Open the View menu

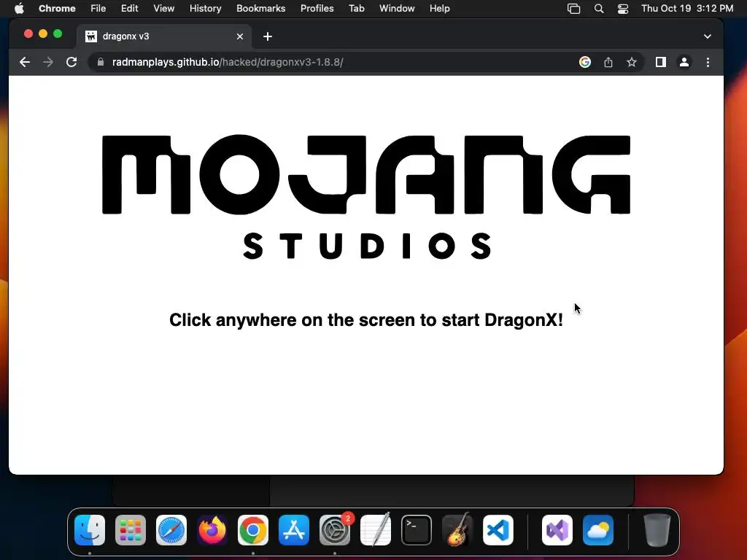click(x=163, y=9)
